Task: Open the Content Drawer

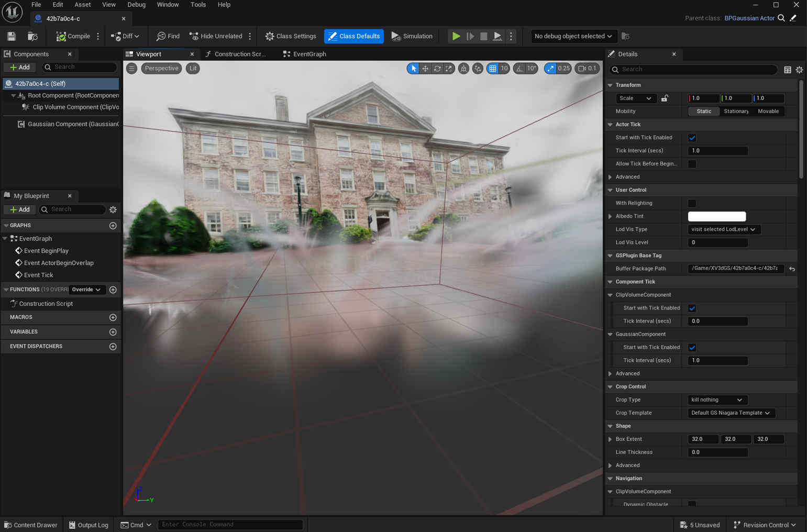Action: click(31, 525)
